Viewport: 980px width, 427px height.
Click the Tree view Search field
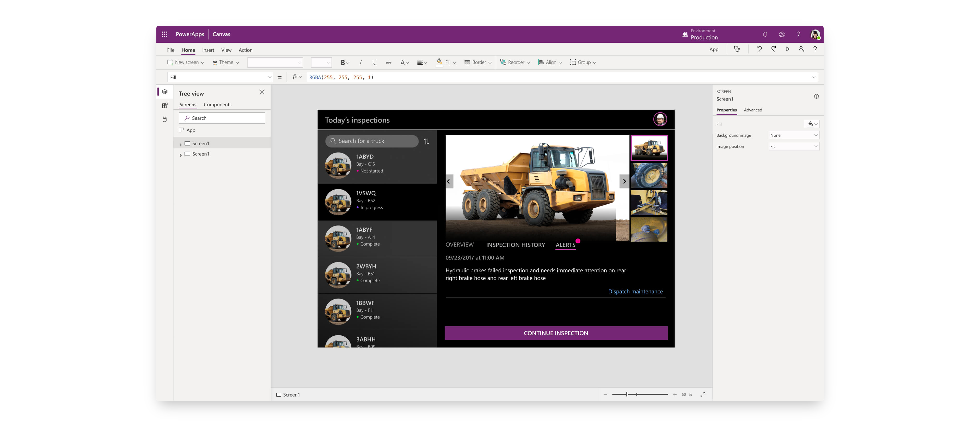coord(222,118)
